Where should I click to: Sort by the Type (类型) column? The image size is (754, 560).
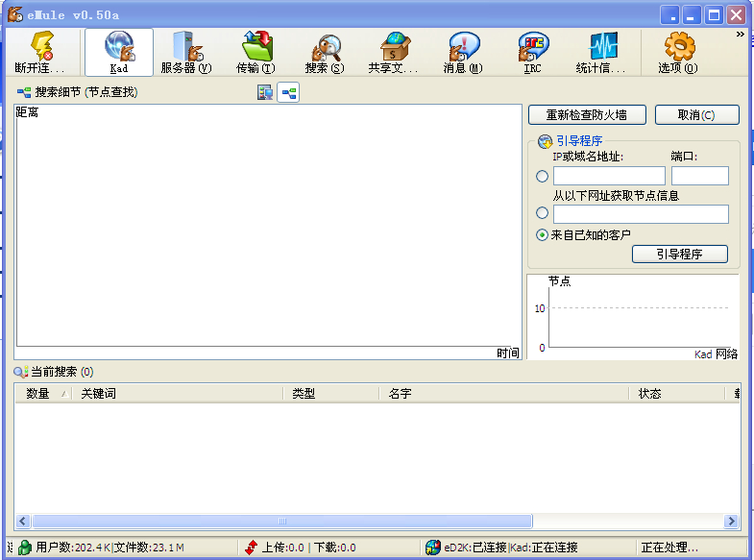point(331,394)
